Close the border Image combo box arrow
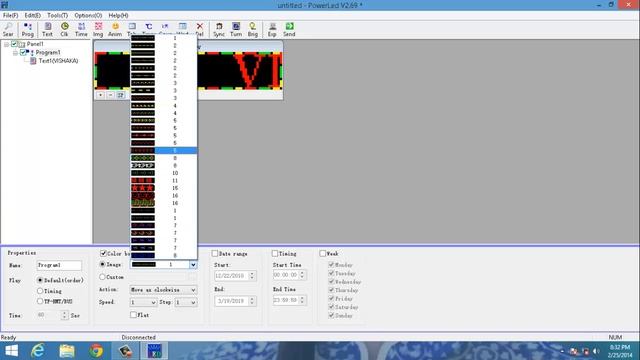 [193, 264]
